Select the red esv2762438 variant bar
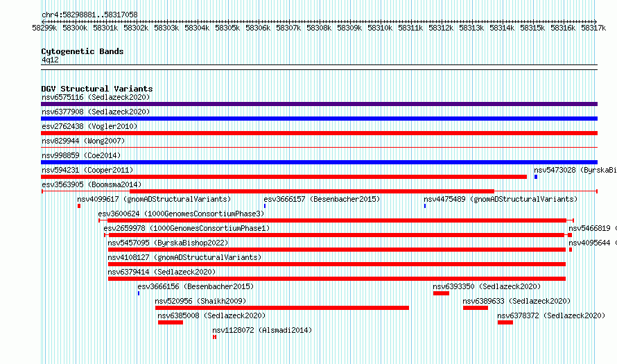 pyautogui.click(x=319, y=133)
